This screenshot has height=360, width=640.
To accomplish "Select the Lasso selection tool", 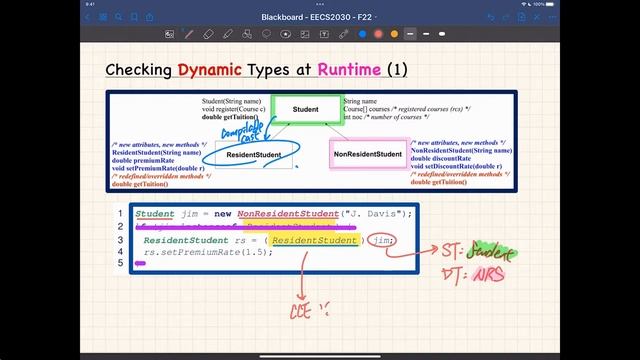I will coord(266,34).
